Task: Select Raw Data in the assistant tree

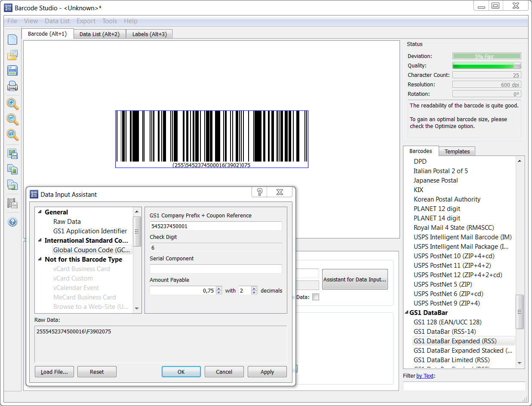Action: click(67, 222)
